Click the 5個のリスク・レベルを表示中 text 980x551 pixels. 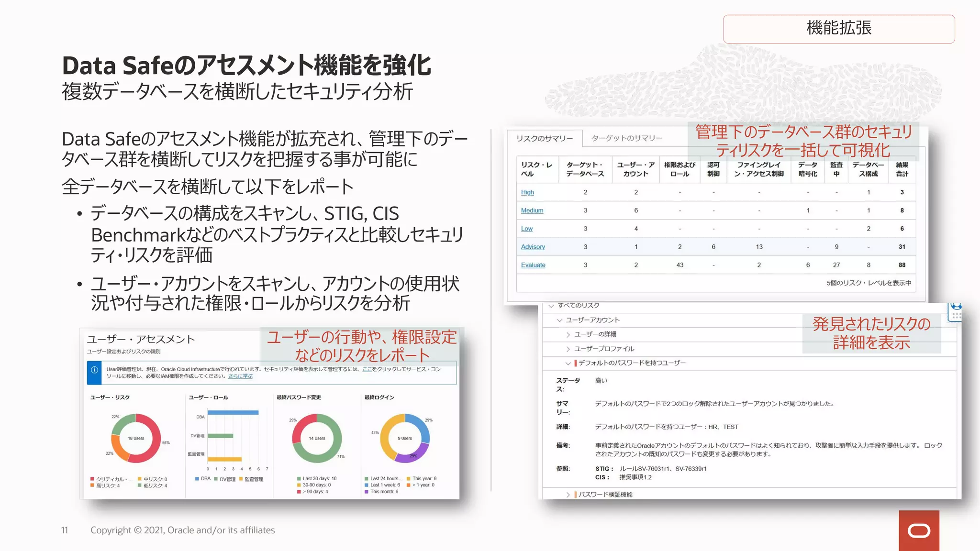[x=869, y=283]
